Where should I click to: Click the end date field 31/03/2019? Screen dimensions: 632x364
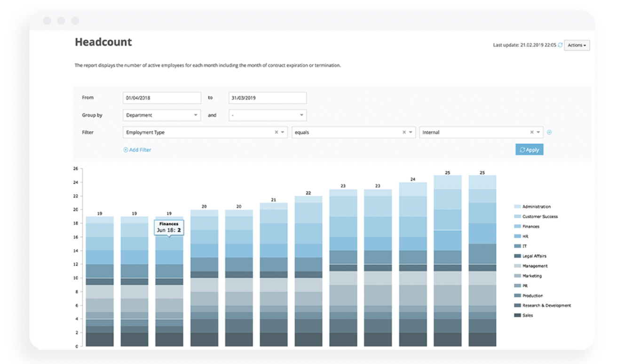point(268,98)
